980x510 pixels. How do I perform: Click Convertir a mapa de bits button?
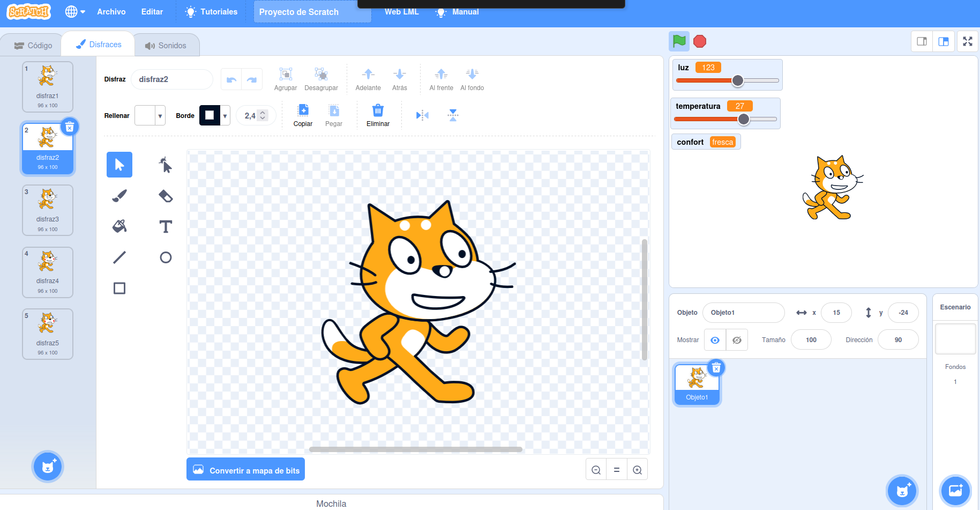[x=245, y=470]
